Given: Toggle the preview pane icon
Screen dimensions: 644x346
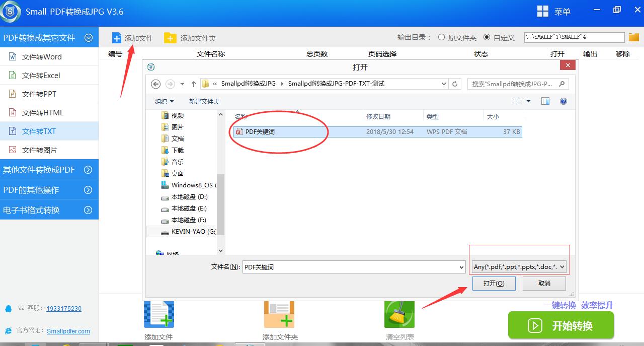Looking at the screenshot, I should pos(545,101).
